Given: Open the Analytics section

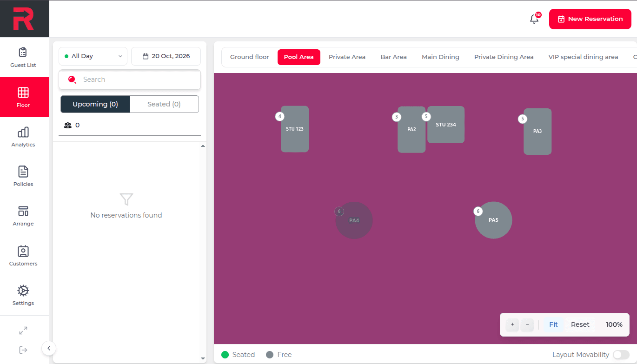Looking at the screenshot, I should (x=23, y=137).
